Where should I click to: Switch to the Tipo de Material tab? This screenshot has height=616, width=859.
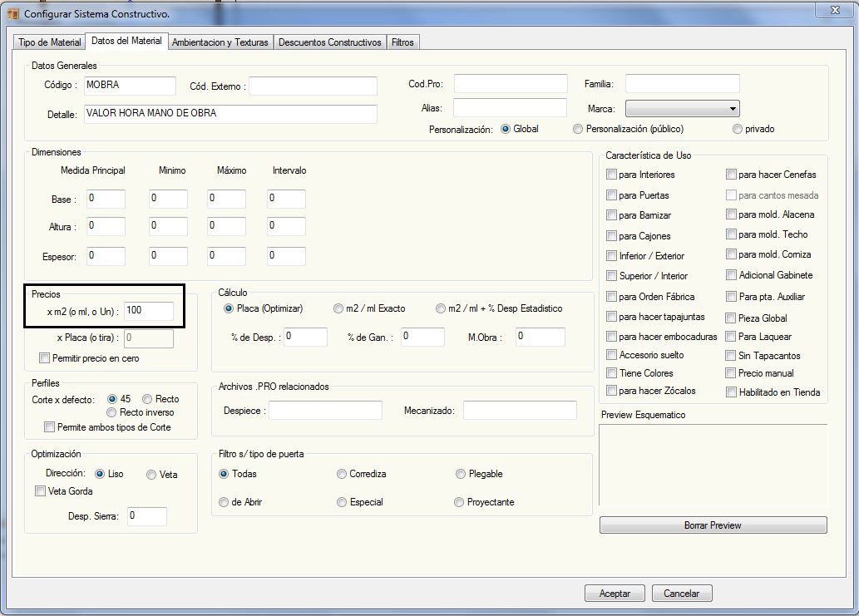pos(49,42)
